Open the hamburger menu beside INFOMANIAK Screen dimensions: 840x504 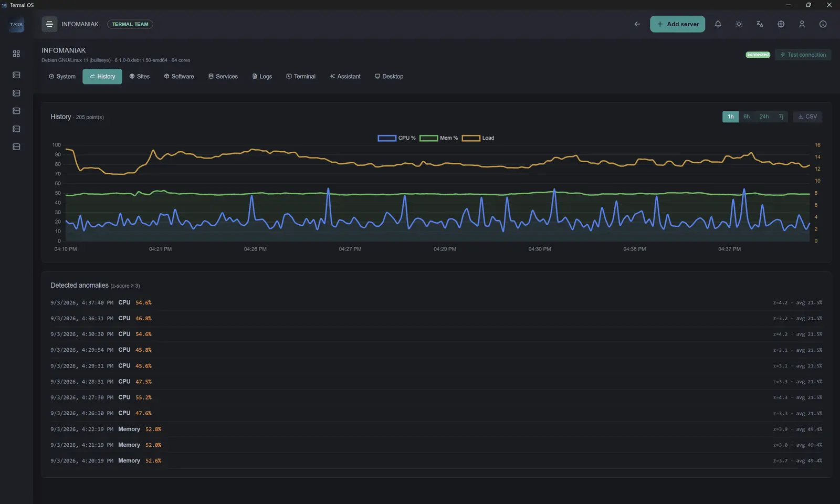(49, 24)
